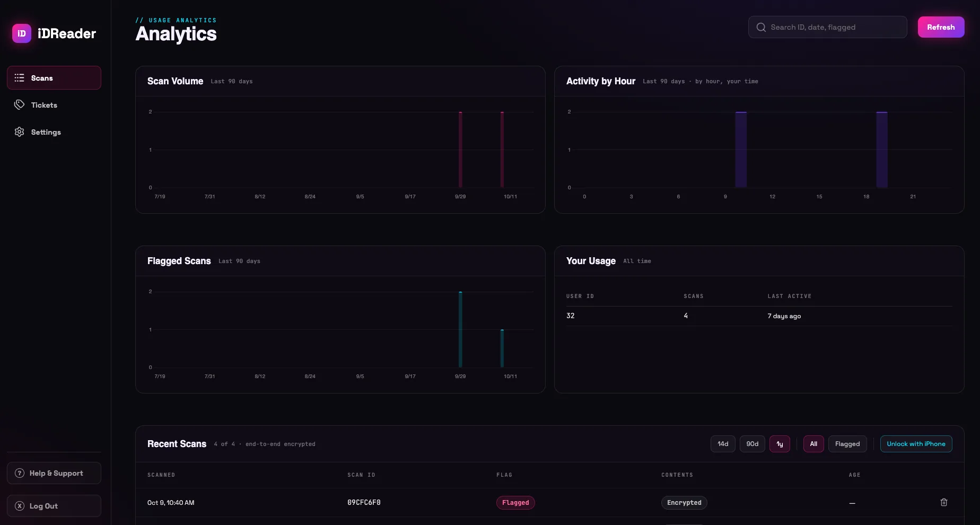Click Unlock with iPhone button
Screen dimensions: 980x525
tap(916, 444)
